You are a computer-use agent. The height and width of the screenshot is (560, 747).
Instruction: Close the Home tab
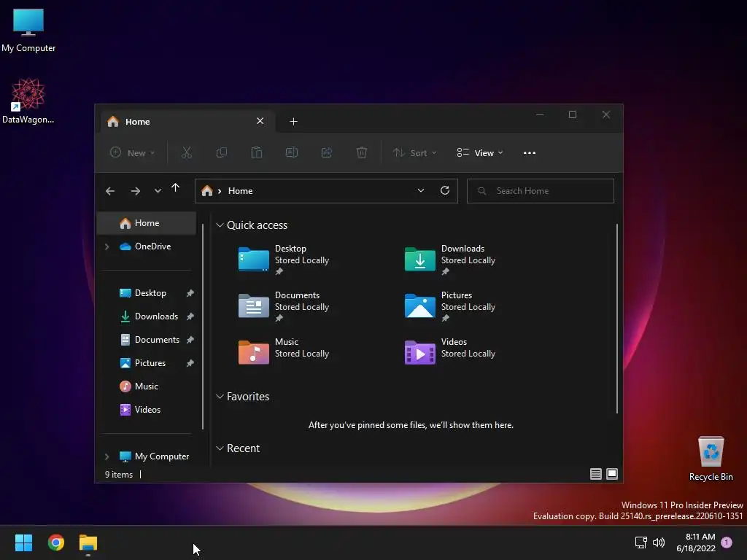(x=260, y=121)
